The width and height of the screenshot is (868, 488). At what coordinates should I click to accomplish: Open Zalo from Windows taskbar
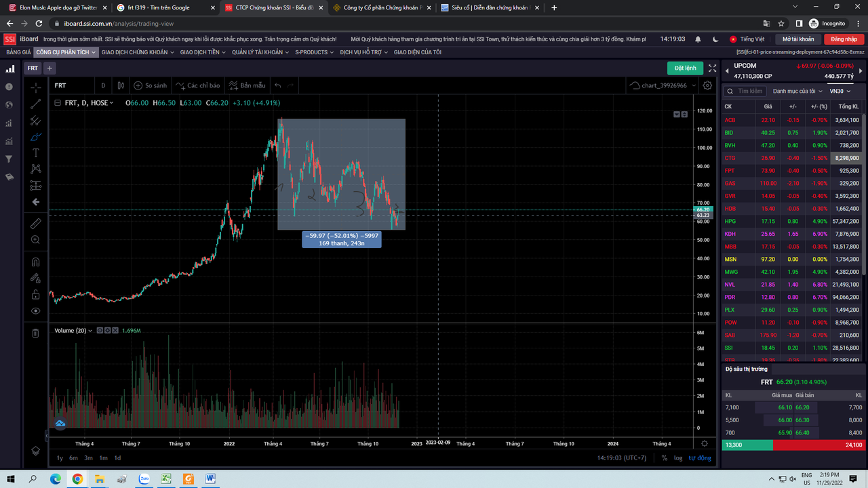click(x=144, y=479)
